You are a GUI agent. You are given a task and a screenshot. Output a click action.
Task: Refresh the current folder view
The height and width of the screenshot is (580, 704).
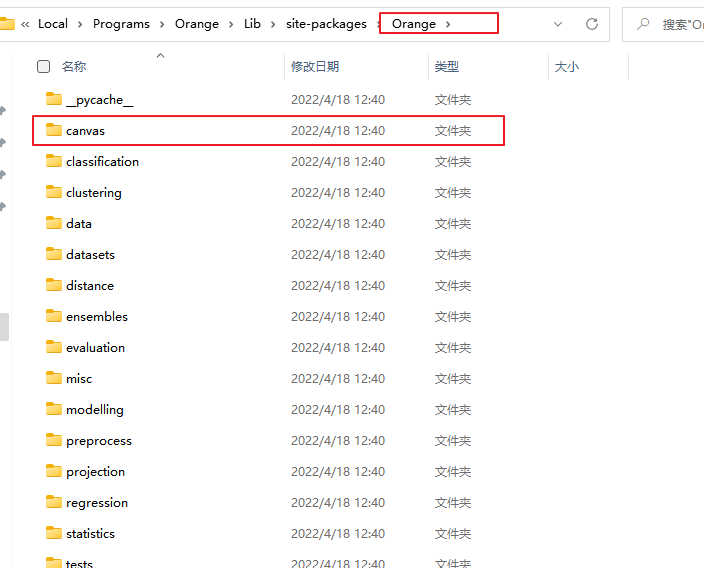click(x=592, y=24)
